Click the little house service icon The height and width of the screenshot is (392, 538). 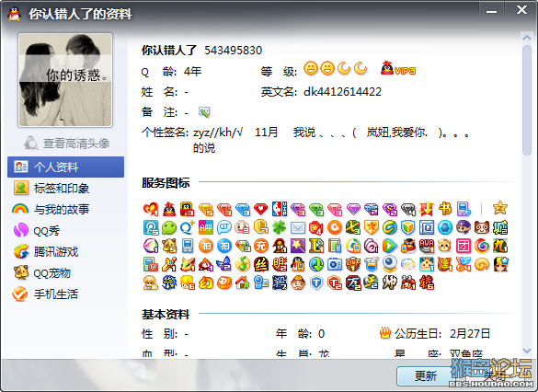(x=243, y=282)
